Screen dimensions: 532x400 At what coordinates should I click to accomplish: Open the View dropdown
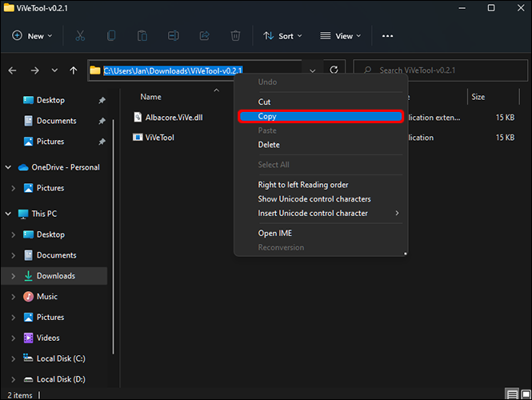340,36
